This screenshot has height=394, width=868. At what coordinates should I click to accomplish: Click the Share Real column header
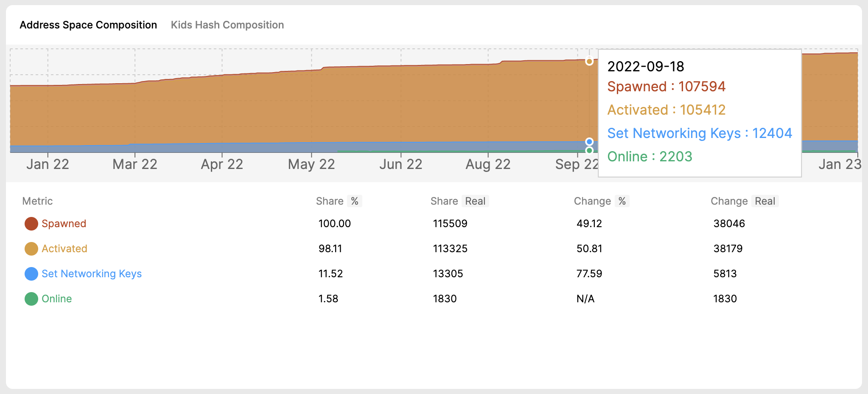pyautogui.click(x=459, y=201)
